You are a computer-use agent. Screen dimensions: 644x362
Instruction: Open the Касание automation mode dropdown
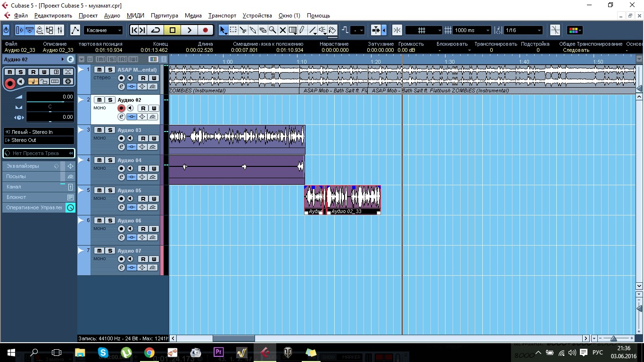coord(103,30)
